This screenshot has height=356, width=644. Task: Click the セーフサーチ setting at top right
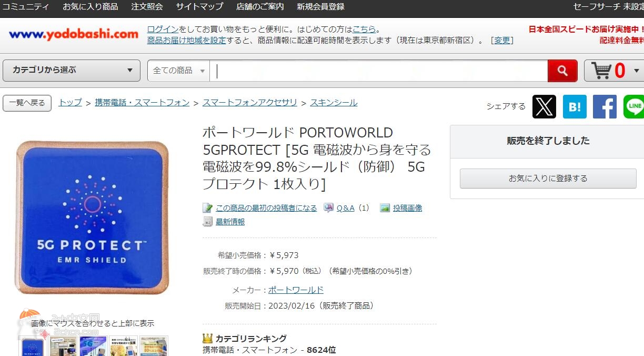(x=608, y=7)
